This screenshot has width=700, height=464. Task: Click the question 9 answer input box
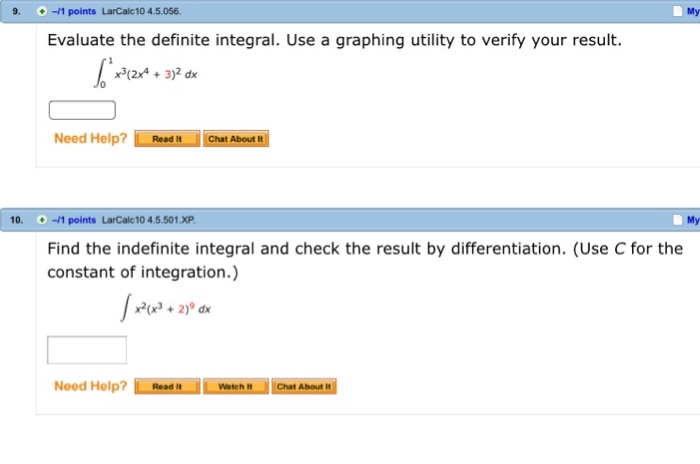click(x=82, y=110)
